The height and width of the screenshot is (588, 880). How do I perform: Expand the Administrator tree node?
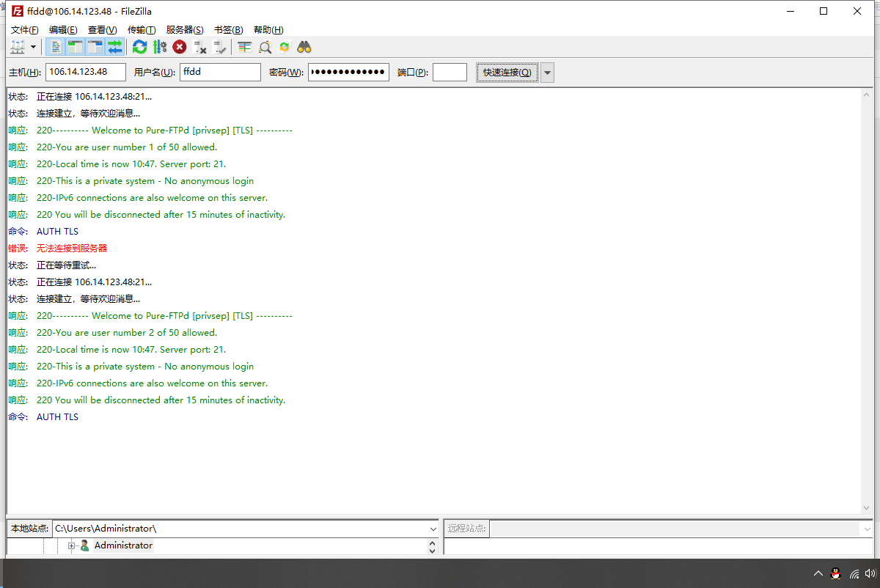pos(72,545)
